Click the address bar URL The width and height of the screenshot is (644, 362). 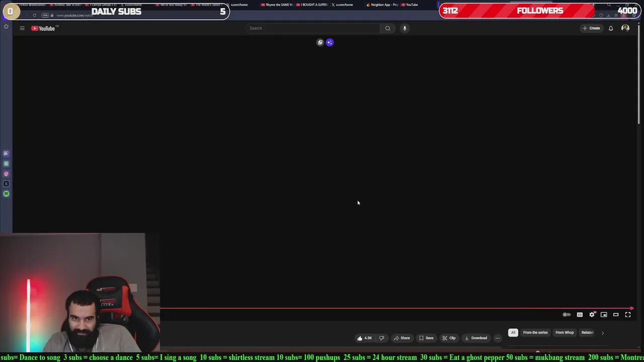(74, 16)
